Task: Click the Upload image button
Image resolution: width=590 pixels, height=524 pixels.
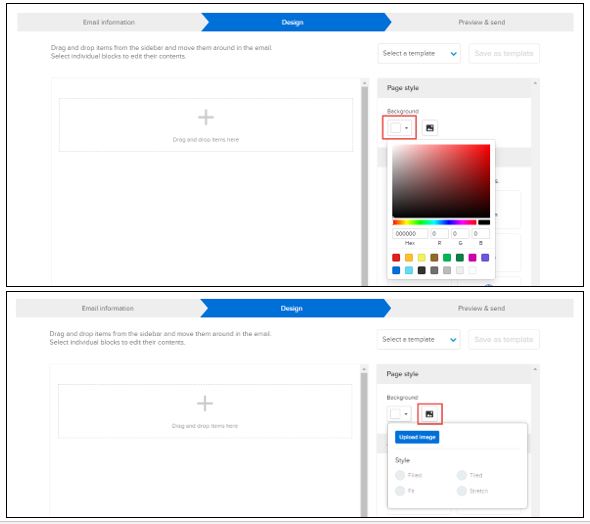Action: [x=417, y=437]
